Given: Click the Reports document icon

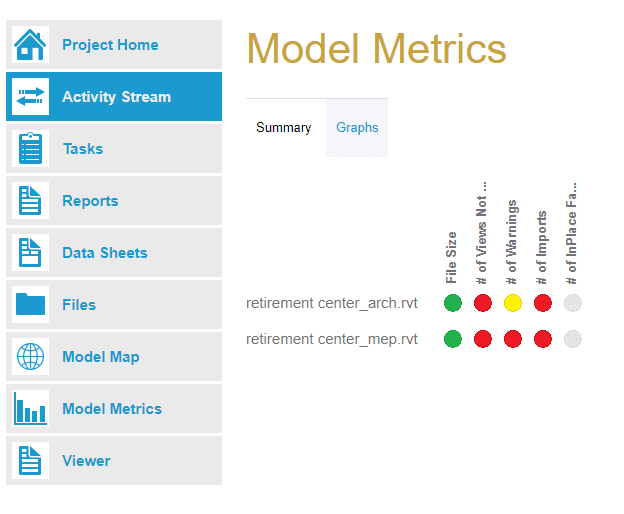Looking at the screenshot, I should coord(30,201).
